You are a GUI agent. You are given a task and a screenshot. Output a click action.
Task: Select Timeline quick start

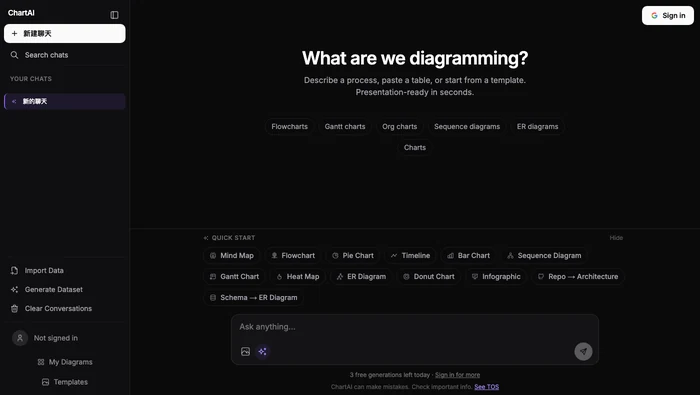410,255
